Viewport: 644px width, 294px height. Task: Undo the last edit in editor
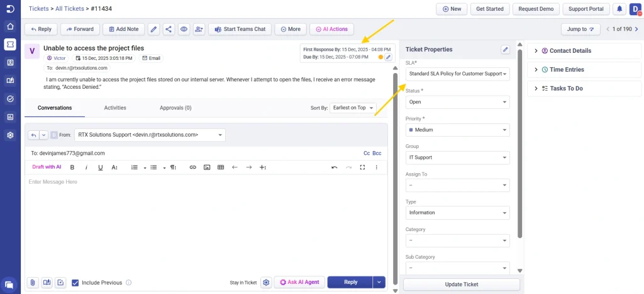[x=335, y=167]
